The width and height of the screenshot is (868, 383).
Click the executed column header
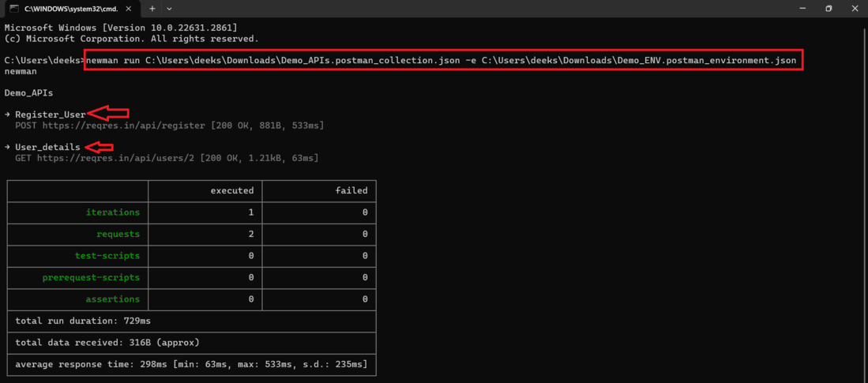pyautogui.click(x=231, y=190)
